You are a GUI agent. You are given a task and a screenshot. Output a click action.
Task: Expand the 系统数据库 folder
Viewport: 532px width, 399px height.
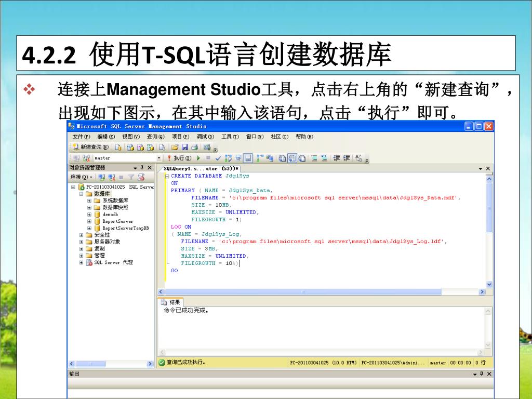point(89,201)
